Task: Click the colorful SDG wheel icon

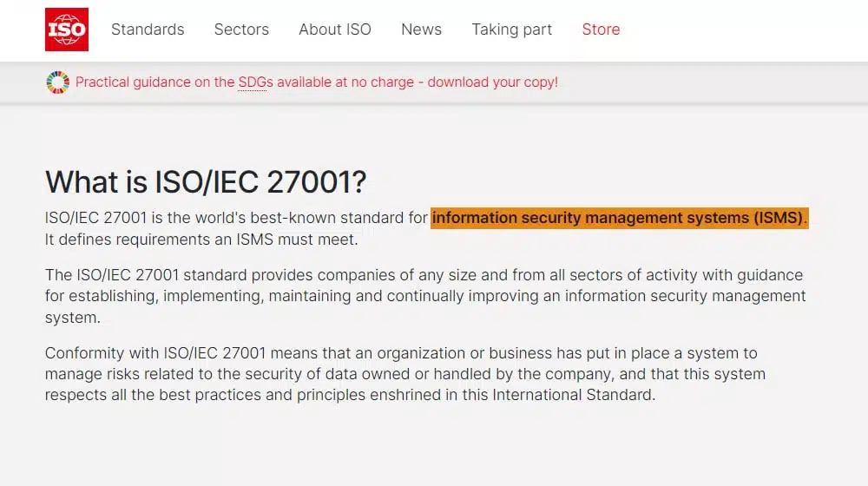Action: pyautogui.click(x=57, y=82)
